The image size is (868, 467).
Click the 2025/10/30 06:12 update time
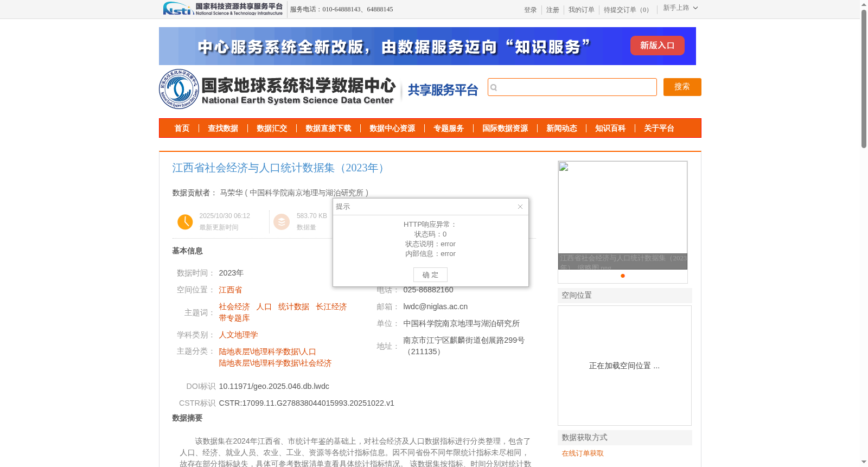click(225, 216)
